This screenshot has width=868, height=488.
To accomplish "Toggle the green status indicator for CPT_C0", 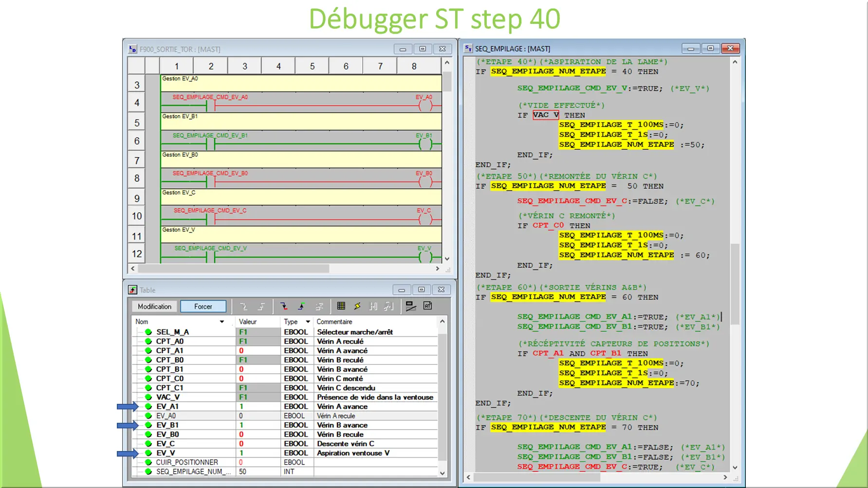I will click(148, 378).
